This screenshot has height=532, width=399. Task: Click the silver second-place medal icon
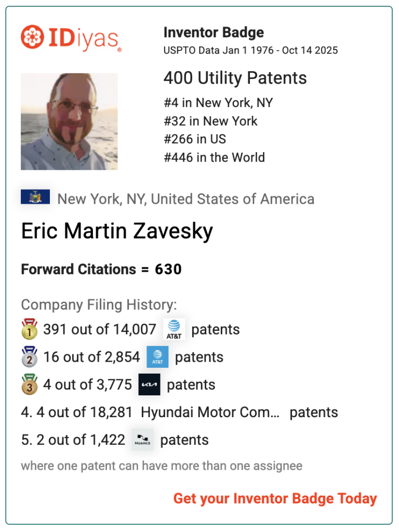pos(29,357)
